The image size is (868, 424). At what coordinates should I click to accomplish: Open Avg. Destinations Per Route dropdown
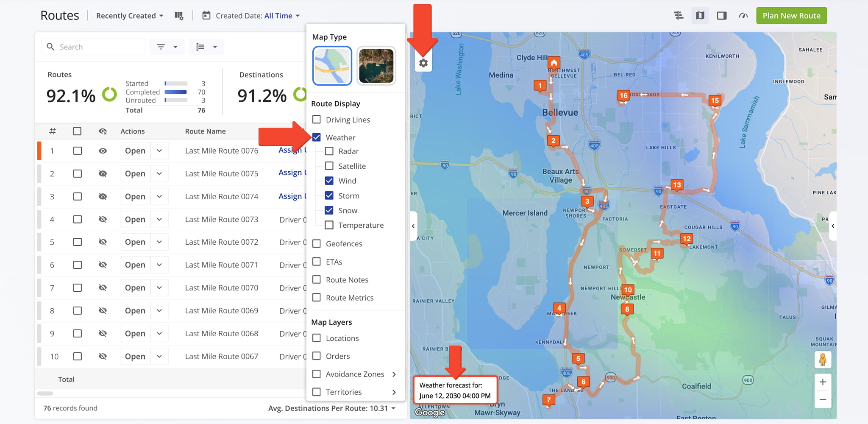332,408
